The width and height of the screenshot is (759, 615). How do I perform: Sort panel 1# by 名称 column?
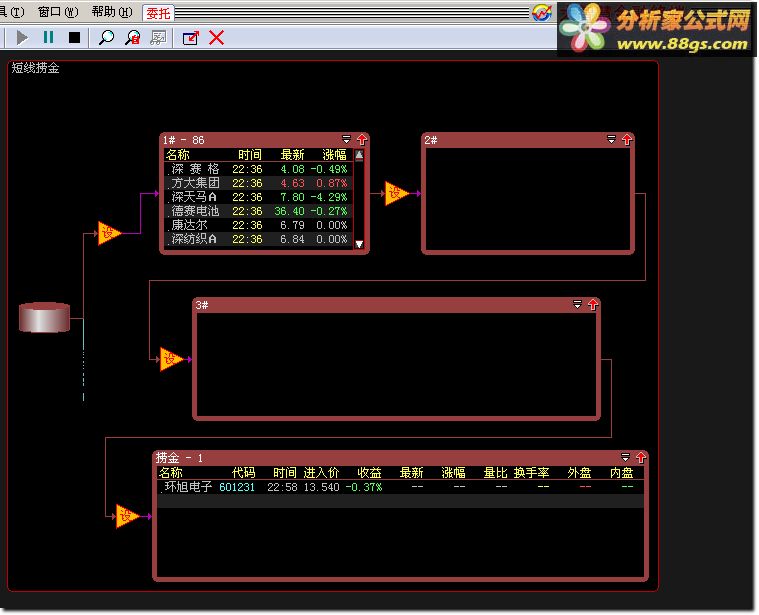click(178, 155)
